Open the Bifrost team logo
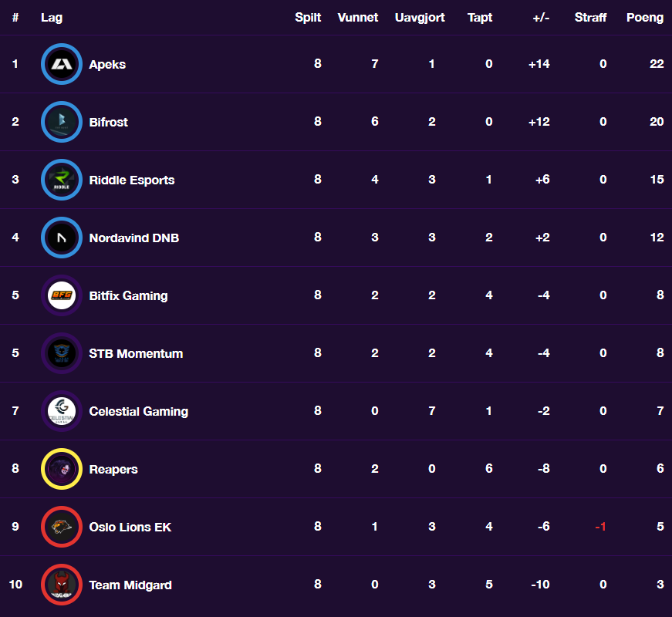 [x=62, y=122]
